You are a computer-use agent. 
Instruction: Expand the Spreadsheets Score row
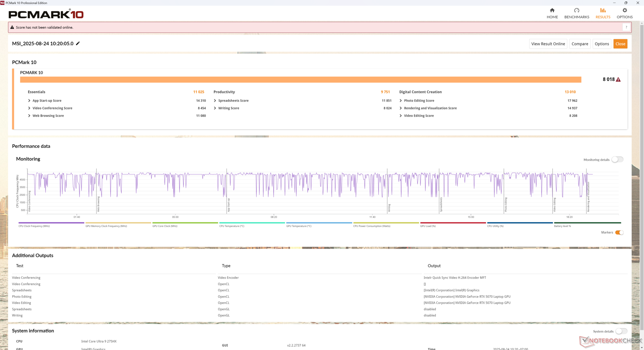[215, 101]
